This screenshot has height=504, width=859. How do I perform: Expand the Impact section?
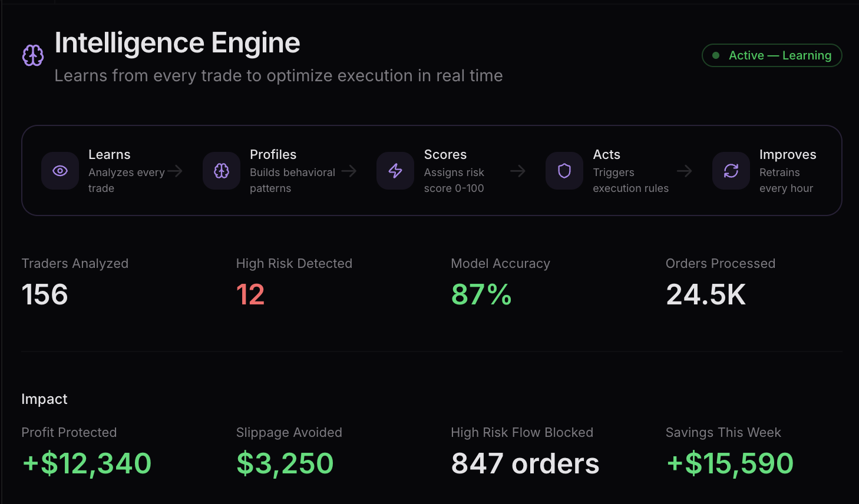click(44, 399)
